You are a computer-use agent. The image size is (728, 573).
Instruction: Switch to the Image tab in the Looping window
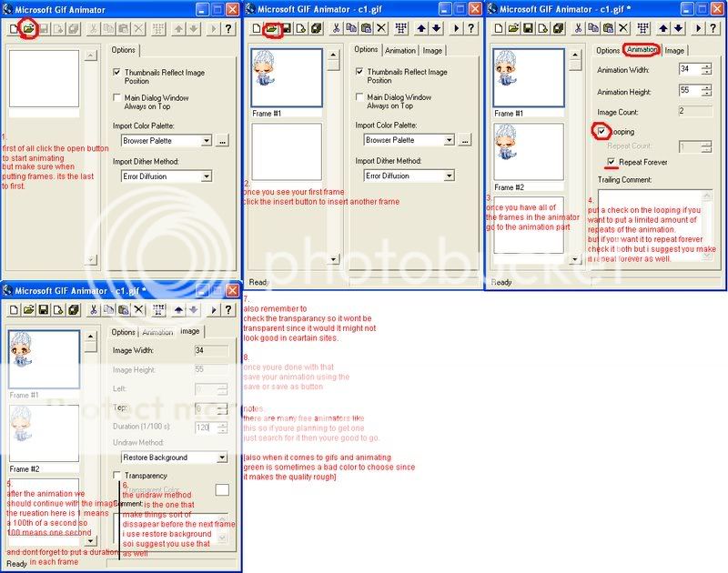[x=674, y=50]
